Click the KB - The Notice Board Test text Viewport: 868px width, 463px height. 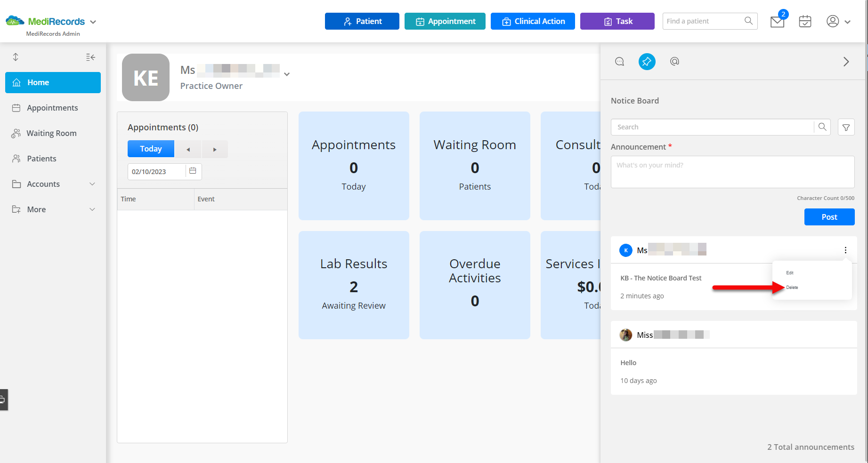pos(661,278)
